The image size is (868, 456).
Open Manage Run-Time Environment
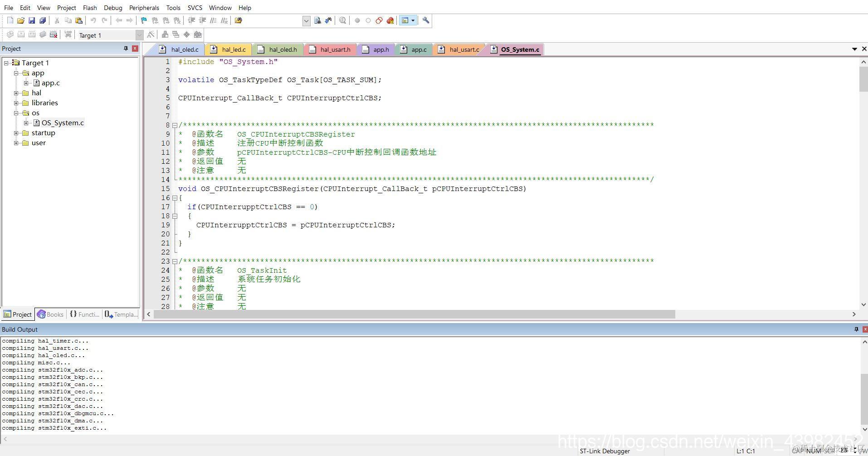187,34
